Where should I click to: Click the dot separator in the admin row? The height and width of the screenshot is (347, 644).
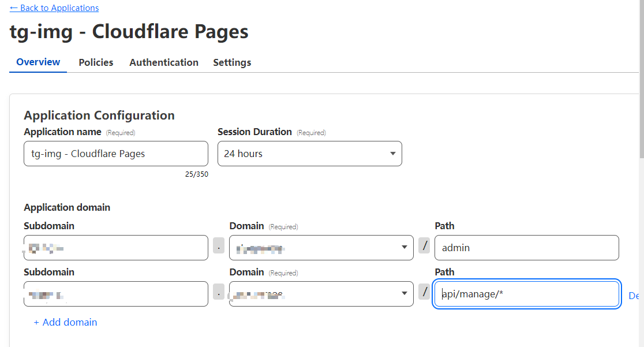click(x=219, y=246)
